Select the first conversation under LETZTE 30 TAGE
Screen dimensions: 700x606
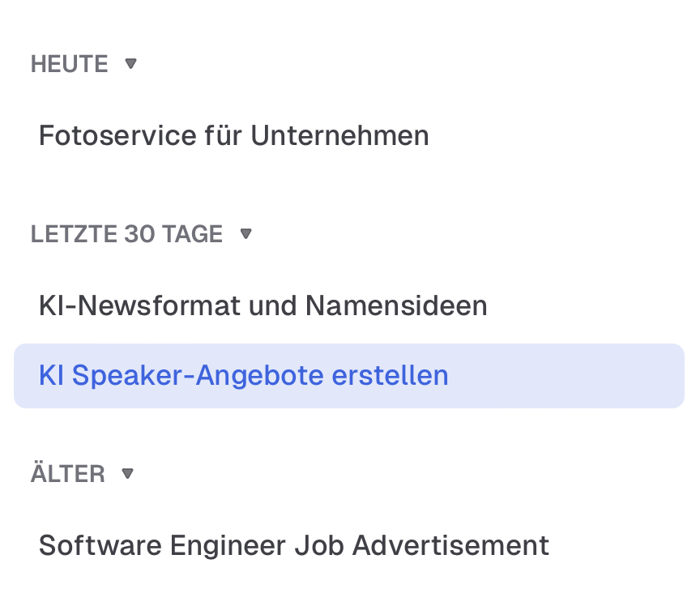point(263,305)
